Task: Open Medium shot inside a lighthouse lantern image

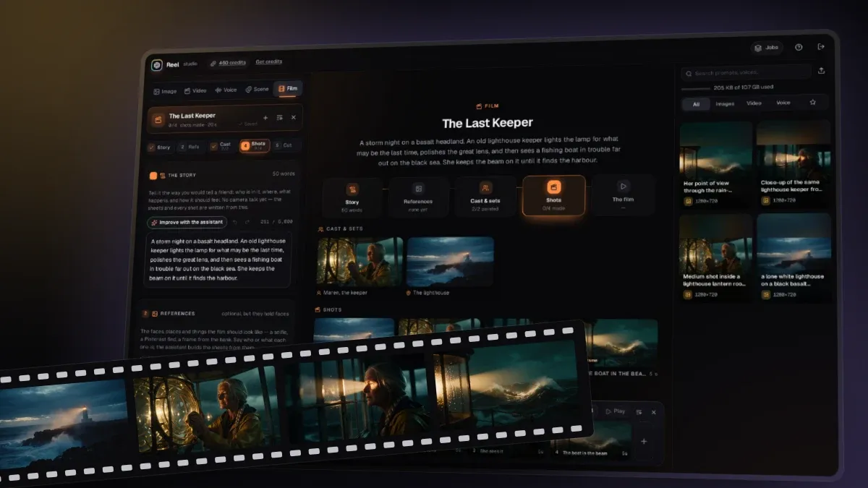Action: [717, 258]
